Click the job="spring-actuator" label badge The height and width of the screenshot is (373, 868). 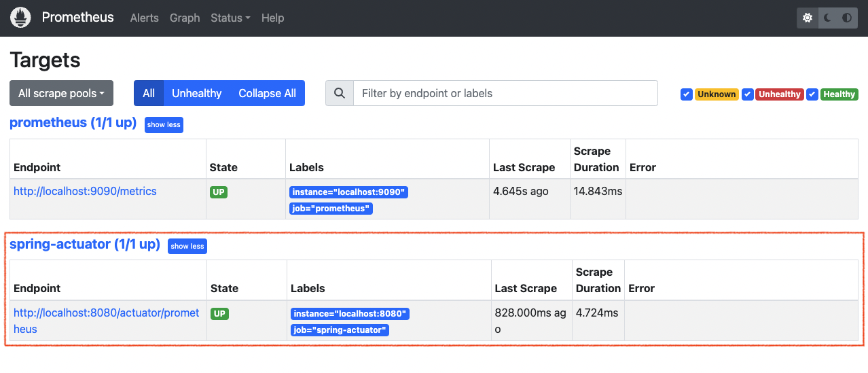coord(340,330)
